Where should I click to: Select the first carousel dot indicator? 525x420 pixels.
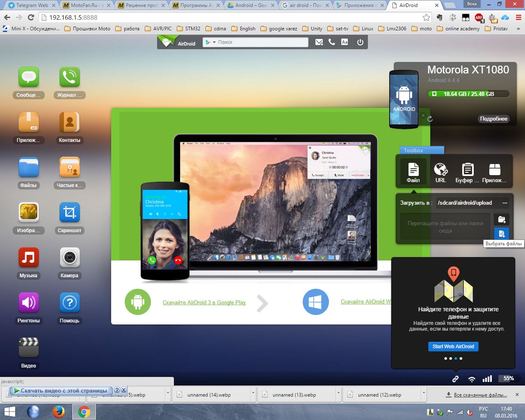445,358
